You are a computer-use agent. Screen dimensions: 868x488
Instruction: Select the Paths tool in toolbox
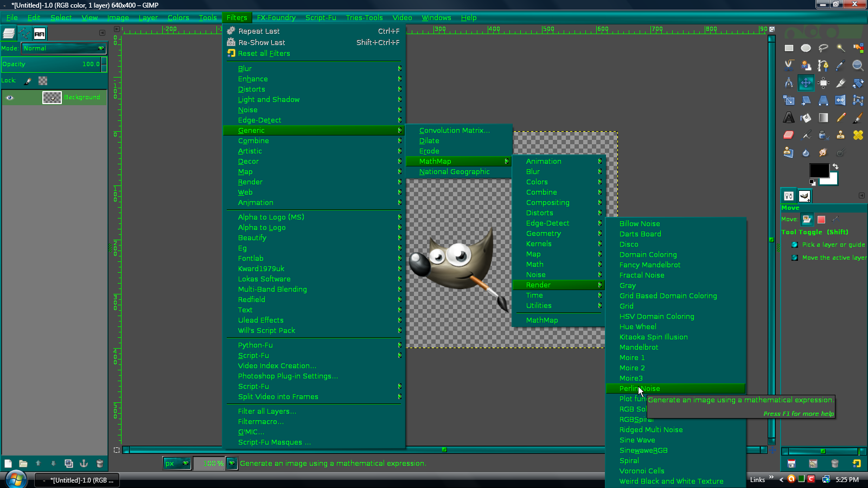click(824, 66)
